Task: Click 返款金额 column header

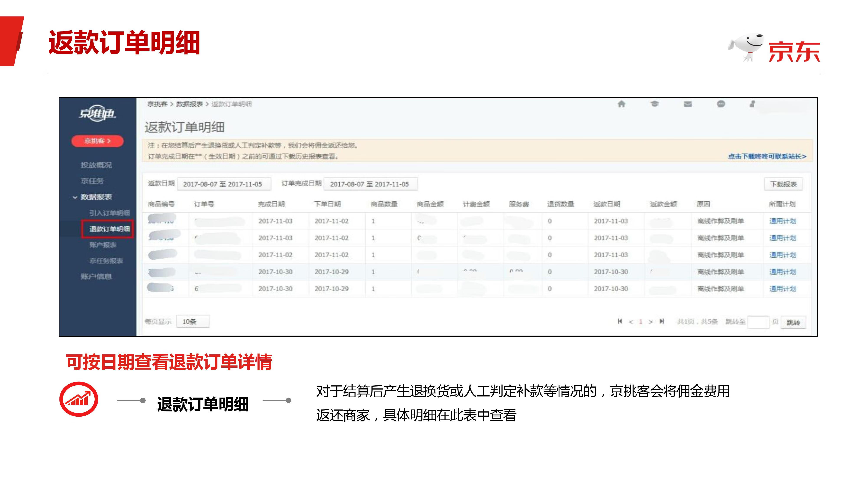Action: [x=663, y=204]
